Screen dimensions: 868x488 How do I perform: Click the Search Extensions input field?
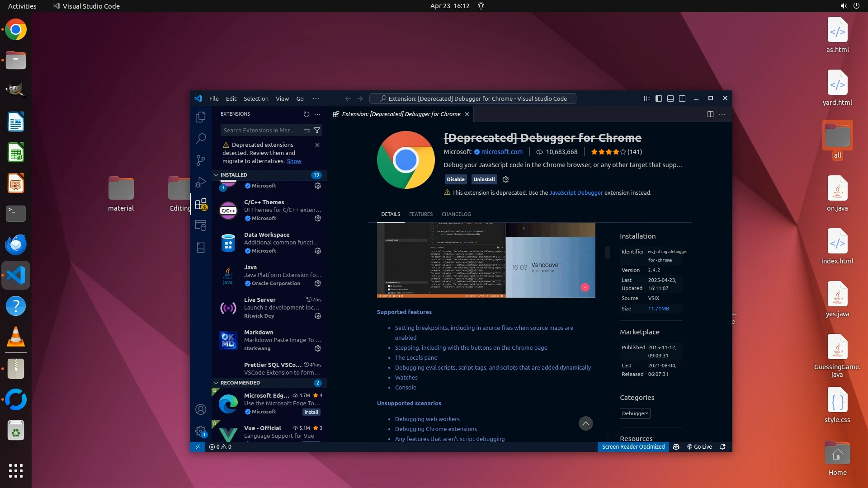point(260,130)
